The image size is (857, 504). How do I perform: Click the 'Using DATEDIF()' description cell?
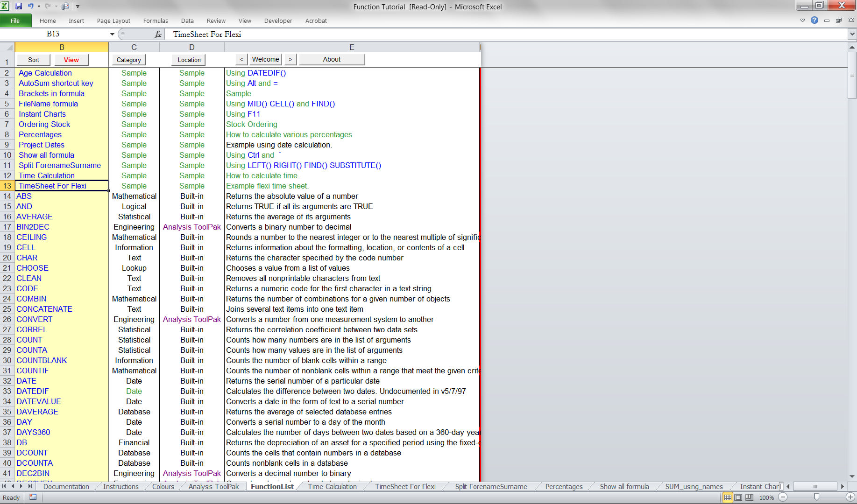pos(352,73)
